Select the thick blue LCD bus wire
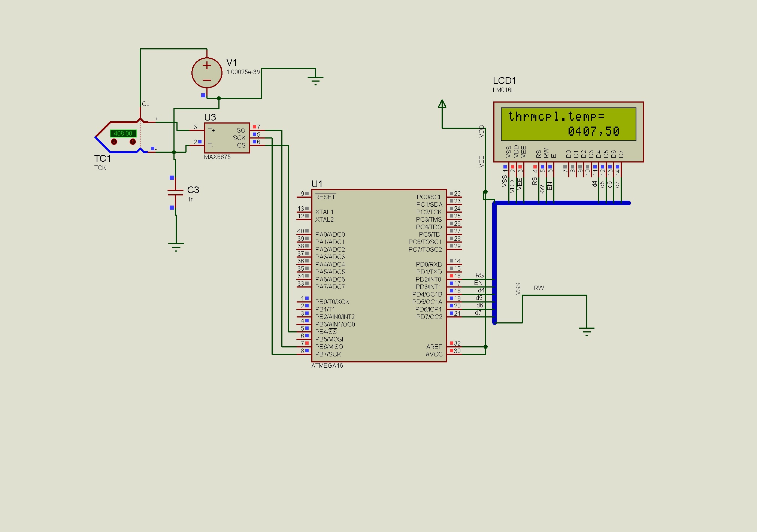 (494, 262)
